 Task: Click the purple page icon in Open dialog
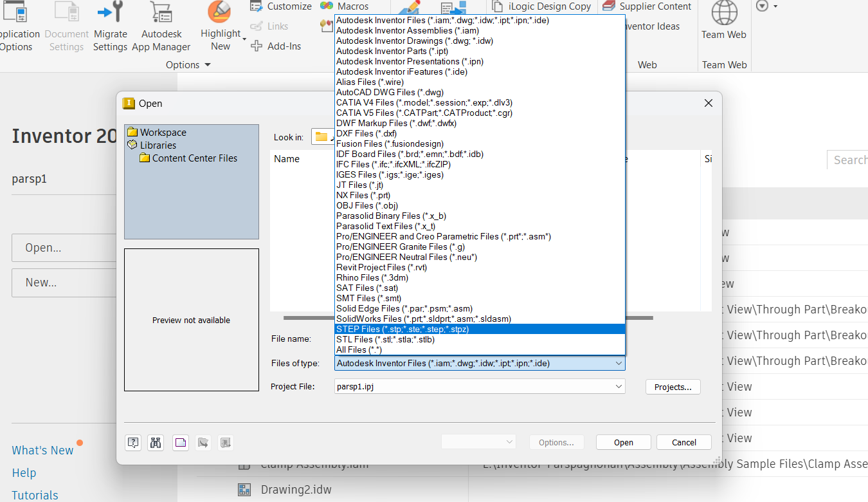pos(181,442)
